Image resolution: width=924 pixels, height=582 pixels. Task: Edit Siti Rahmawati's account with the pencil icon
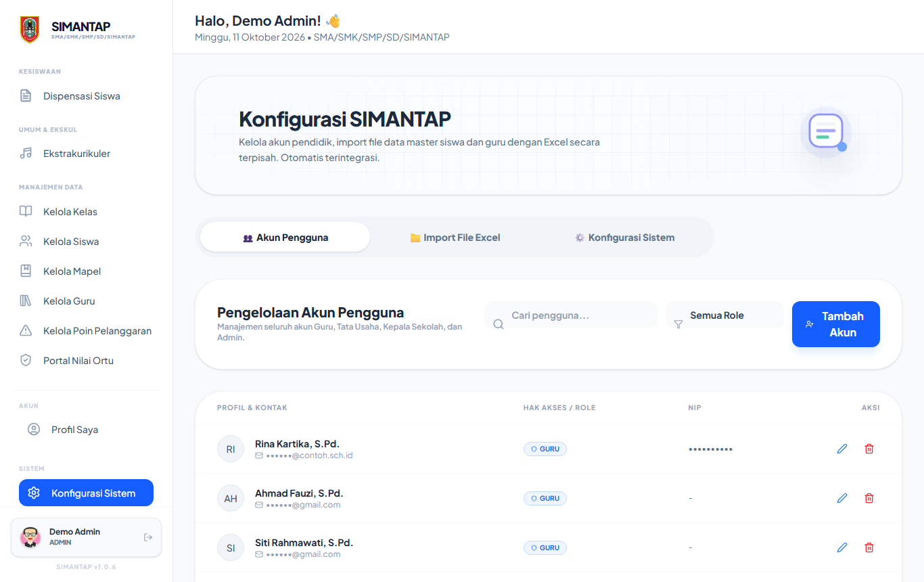point(842,547)
